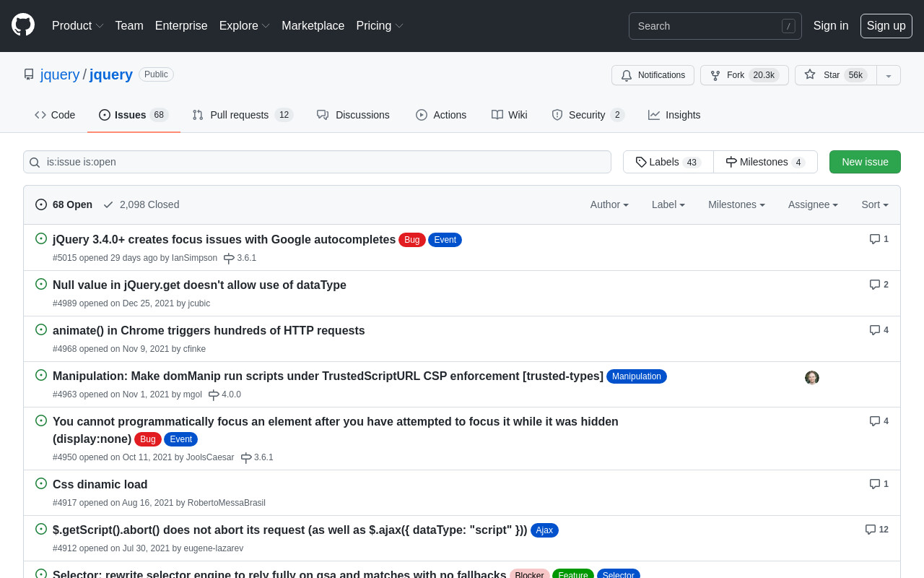Screen dimensions: 924x578
Task: Click the 3.6.1 milestone on issue #4950
Action: click(257, 457)
